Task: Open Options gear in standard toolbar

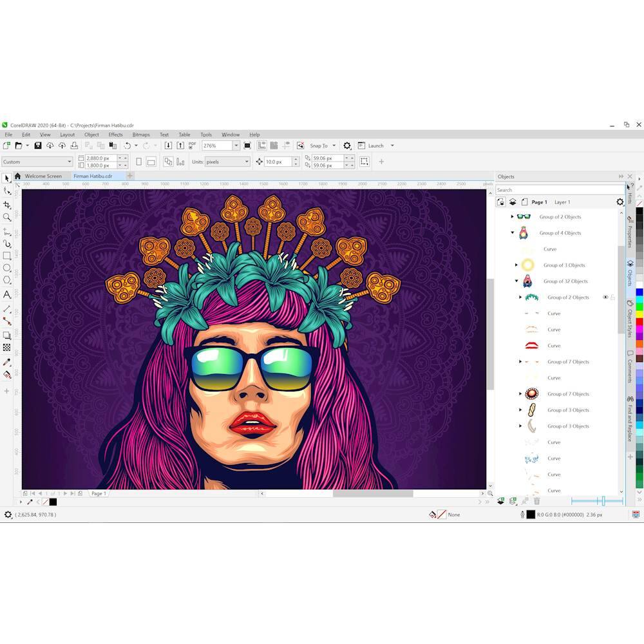Action: coord(347,146)
